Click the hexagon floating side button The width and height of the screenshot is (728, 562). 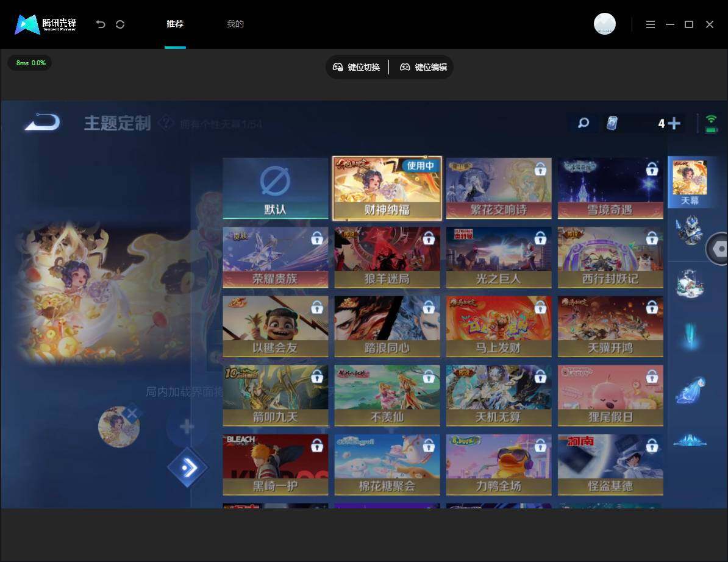(717, 249)
